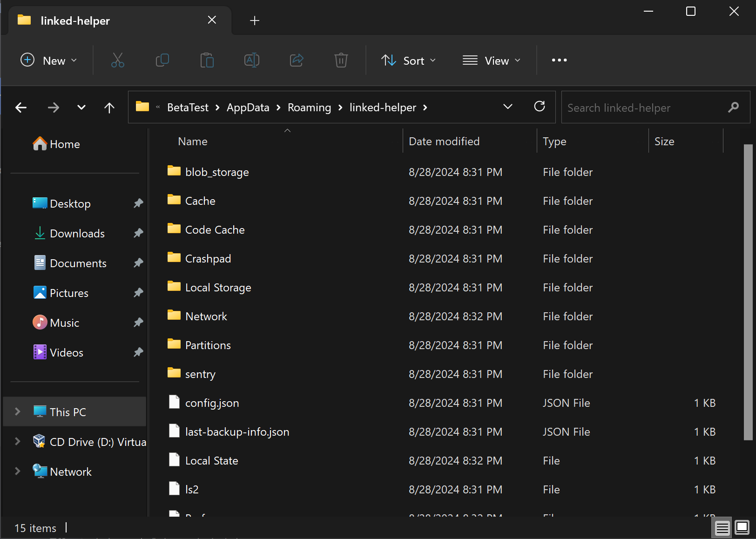Open the Sort options dropdown
Viewport: 756px width, 539px height.
tap(409, 61)
